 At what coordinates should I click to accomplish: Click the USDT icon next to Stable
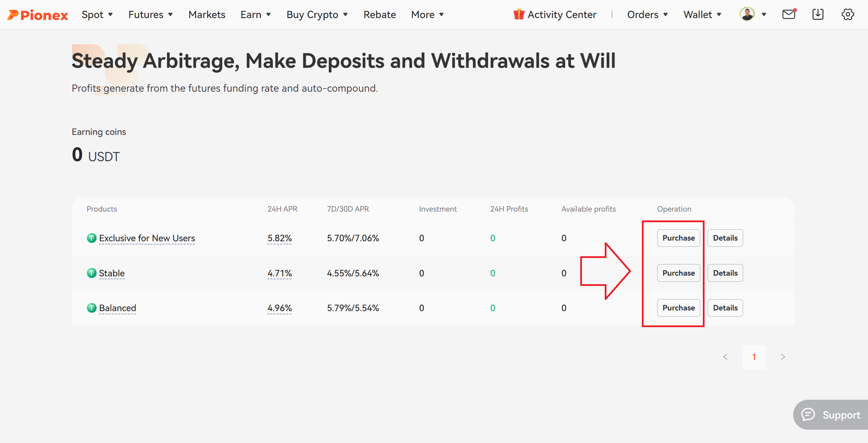[x=91, y=273]
